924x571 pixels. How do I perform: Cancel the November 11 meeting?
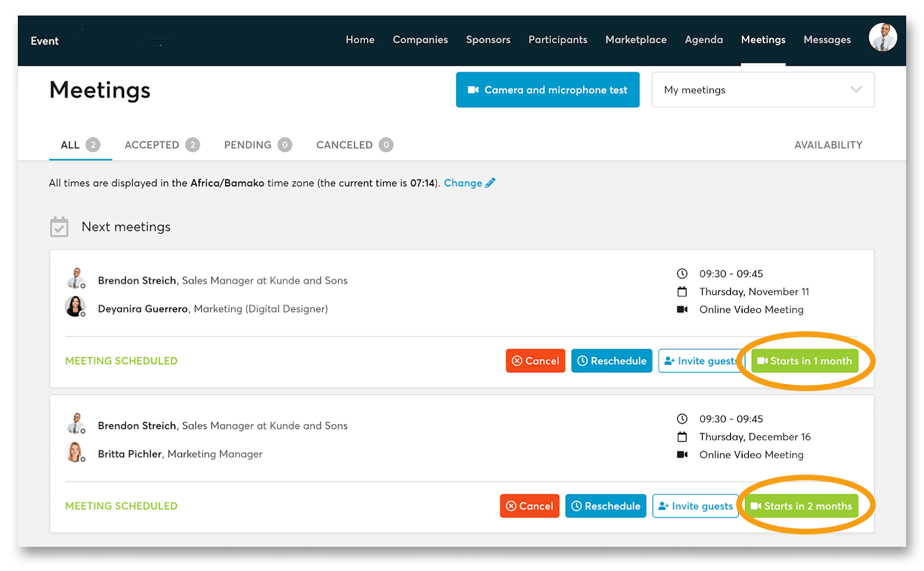coord(535,361)
